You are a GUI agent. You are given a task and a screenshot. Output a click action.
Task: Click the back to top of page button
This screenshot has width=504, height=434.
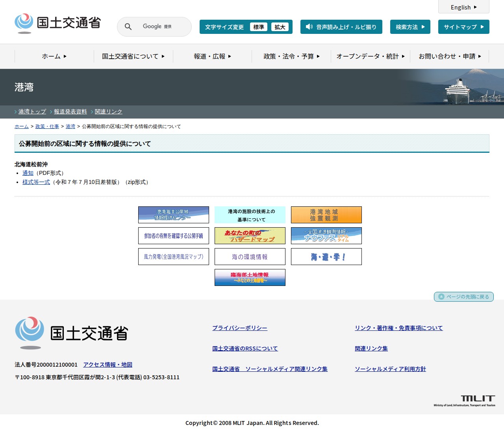(463, 297)
